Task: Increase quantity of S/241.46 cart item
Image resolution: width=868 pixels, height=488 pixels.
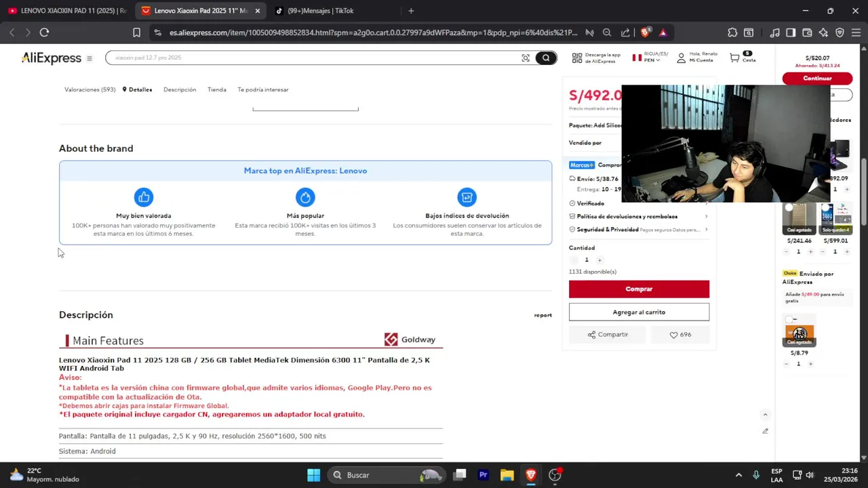Action: [810, 251]
